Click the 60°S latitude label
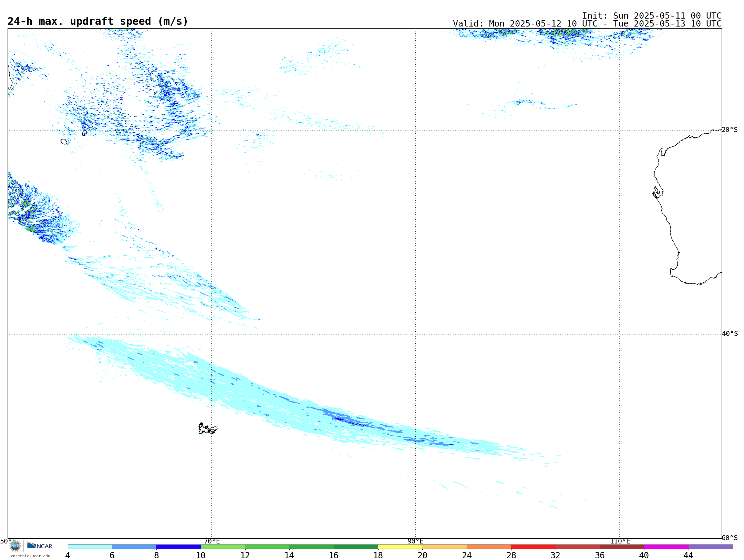Image resolution: width=744 pixels, height=560 pixels. coord(730,538)
